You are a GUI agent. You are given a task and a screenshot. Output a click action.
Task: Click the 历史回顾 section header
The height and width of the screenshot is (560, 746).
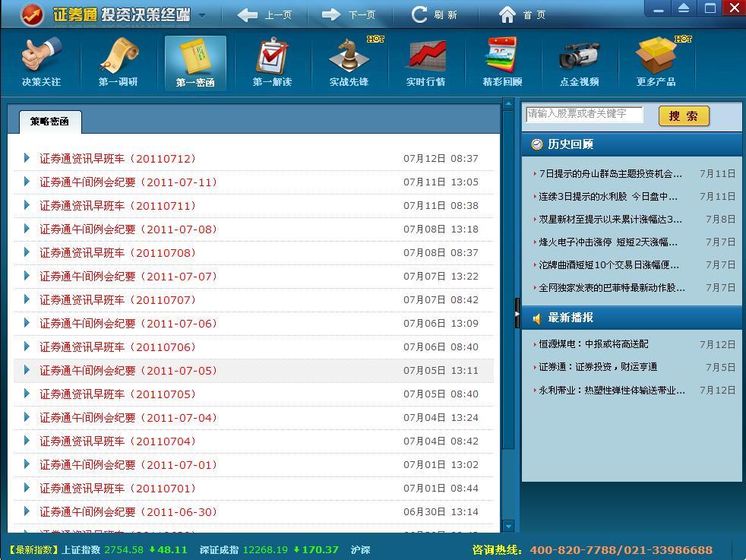tap(632, 144)
